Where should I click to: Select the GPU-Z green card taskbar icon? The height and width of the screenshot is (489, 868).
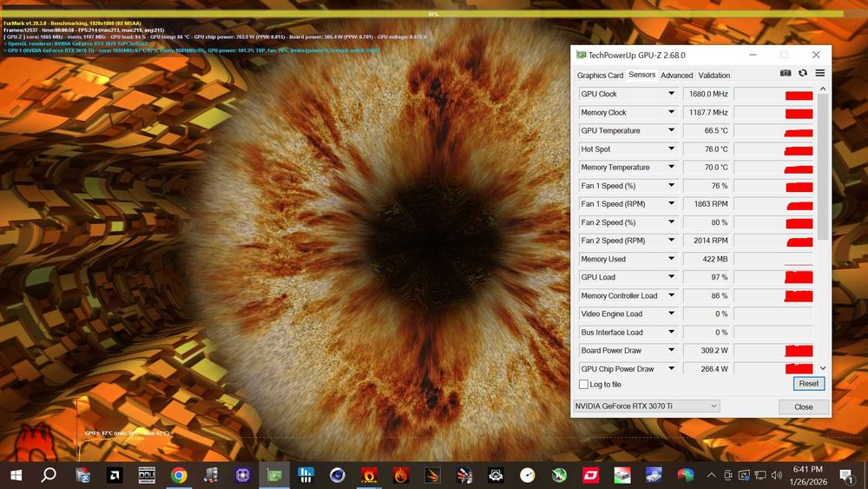click(274, 475)
